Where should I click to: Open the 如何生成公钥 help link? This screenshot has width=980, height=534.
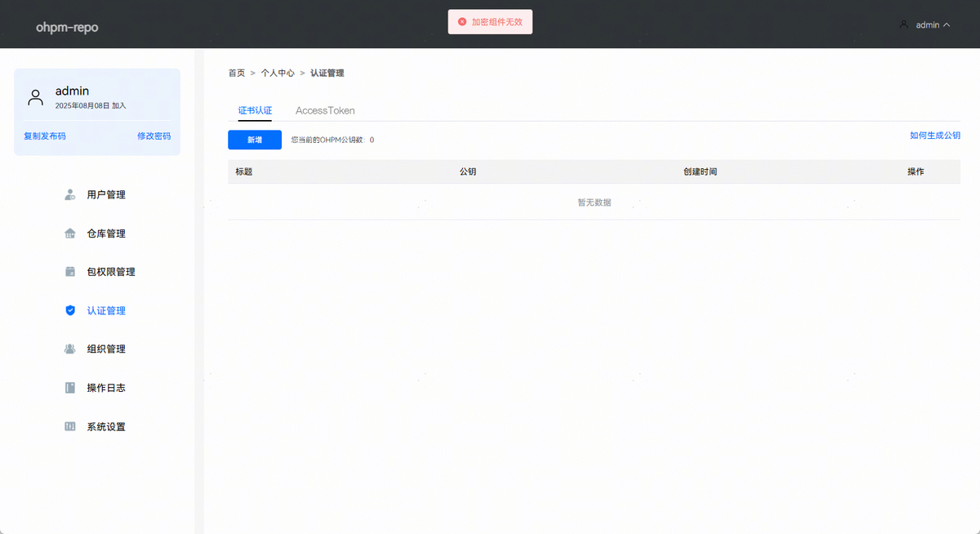coord(934,136)
